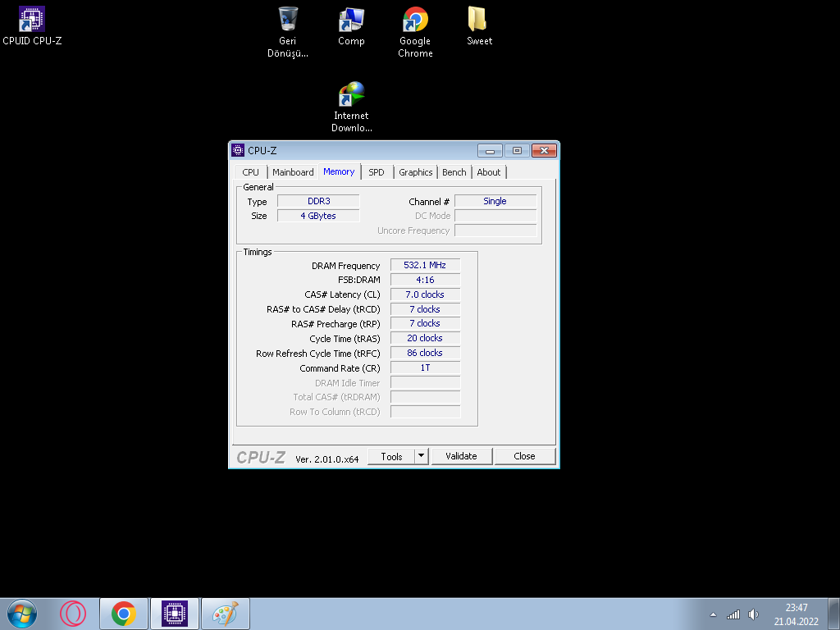
Task: Click the tRCD 7 clocks value
Action: (426, 309)
